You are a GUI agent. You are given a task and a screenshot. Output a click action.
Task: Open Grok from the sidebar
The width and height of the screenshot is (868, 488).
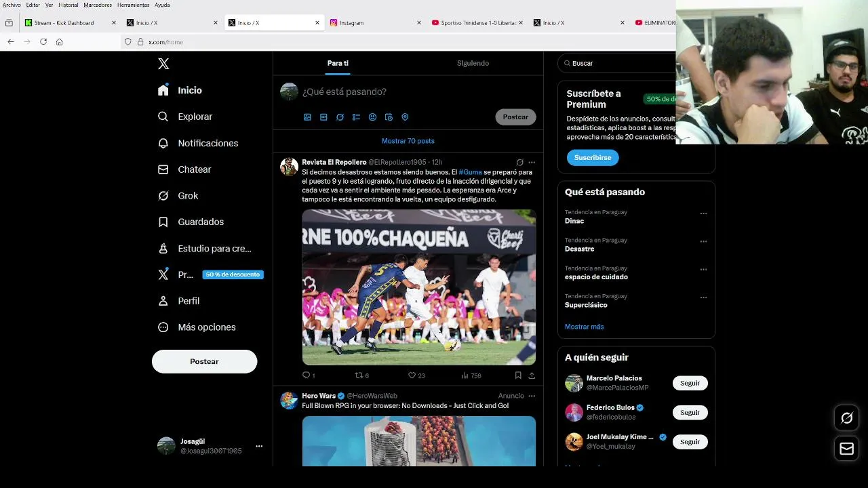click(178, 196)
